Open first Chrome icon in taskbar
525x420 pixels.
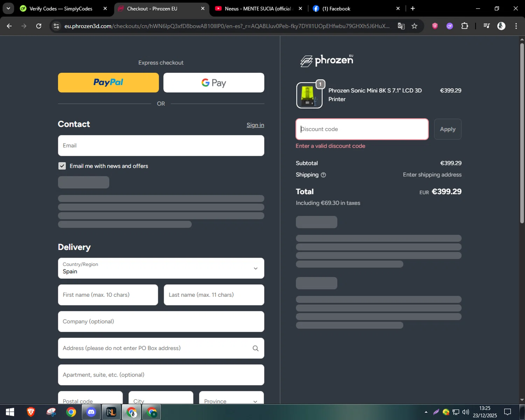coord(71,412)
